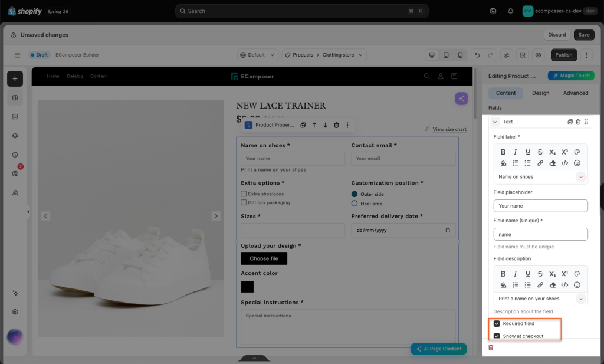This screenshot has height=364, width=604.
Task: Open the black Accent color swatch
Action: tap(247, 287)
